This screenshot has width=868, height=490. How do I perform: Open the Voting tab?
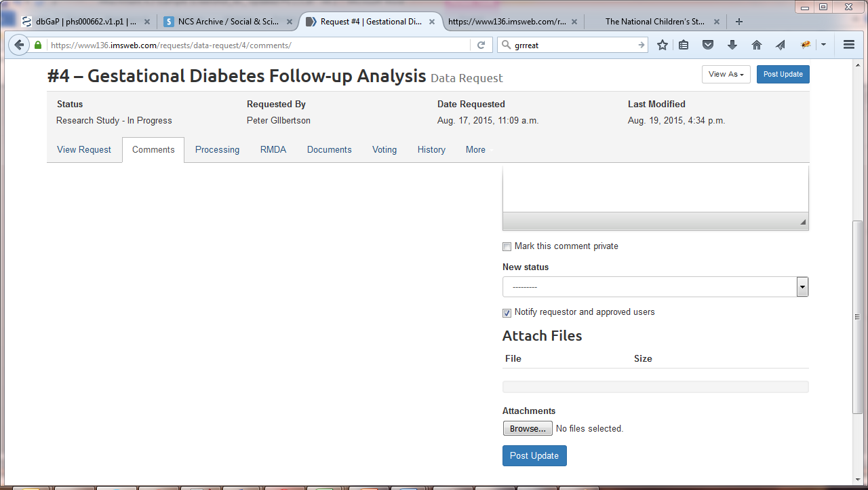click(x=384, y=150)
